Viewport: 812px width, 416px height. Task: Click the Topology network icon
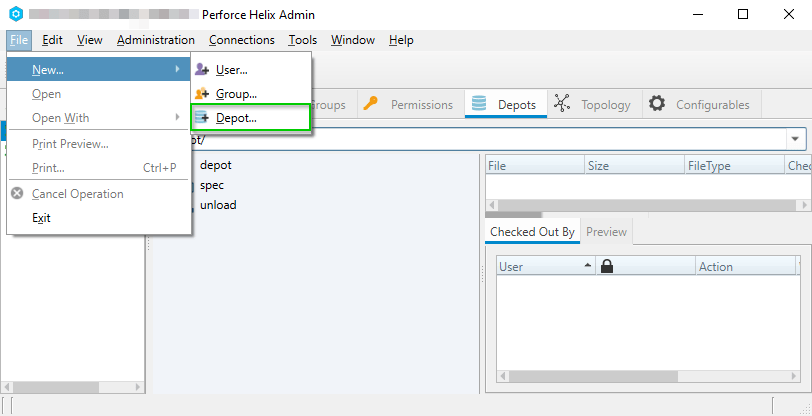(x=562, y=104)
